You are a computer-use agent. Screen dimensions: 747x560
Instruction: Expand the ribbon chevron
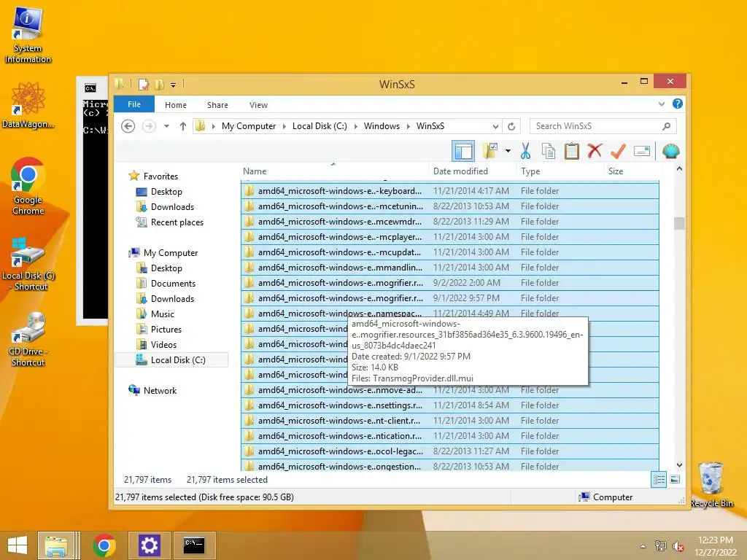[x=661, y=104]
